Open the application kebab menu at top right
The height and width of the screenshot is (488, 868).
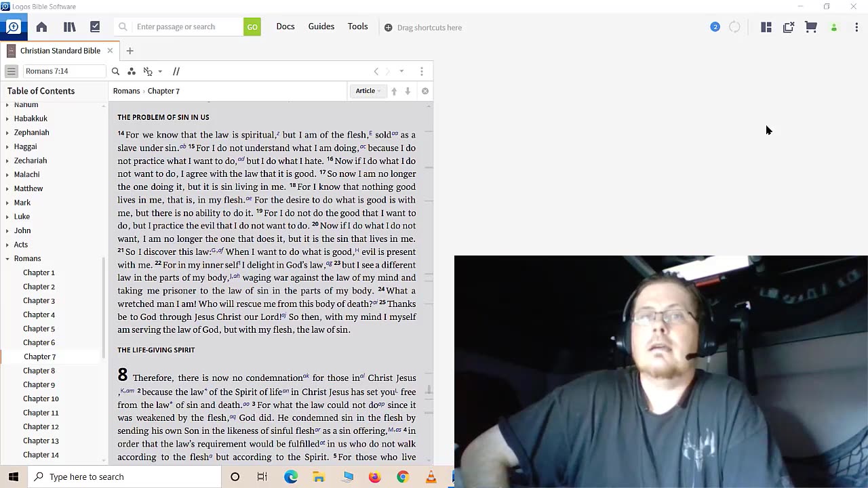pyautogui.click(x=856, y=27)
